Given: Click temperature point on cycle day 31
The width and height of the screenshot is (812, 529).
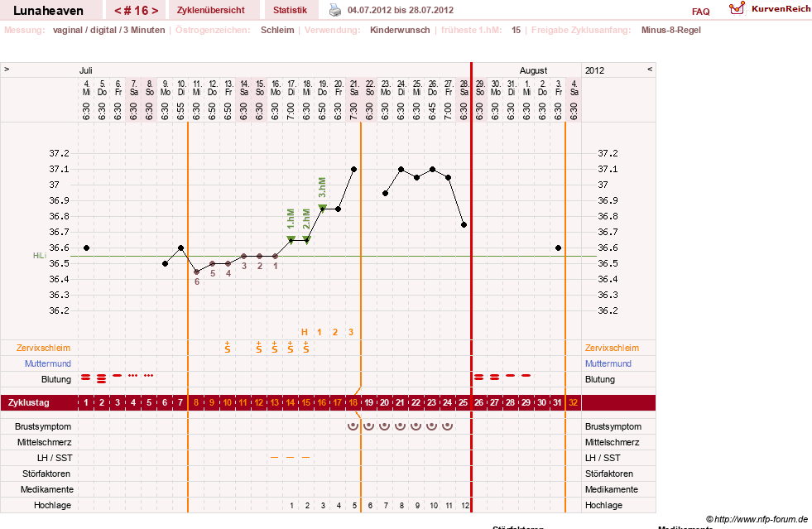Looking at the screenshot, I should (558, 248).
